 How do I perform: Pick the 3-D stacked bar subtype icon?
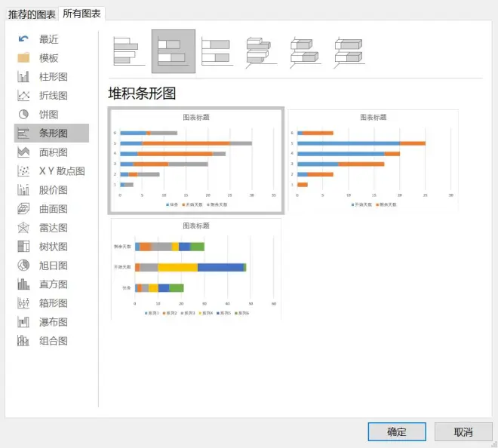(x=305, y=52)
